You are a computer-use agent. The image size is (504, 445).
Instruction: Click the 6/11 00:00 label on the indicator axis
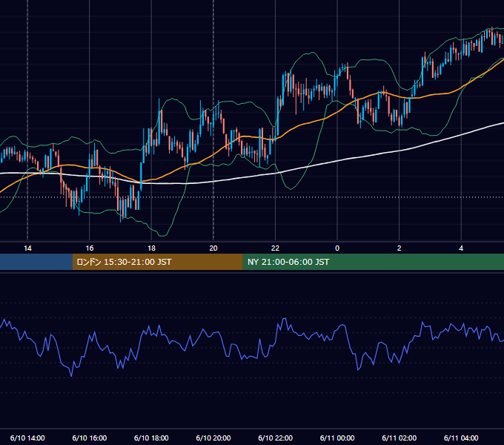click(337, 438)
